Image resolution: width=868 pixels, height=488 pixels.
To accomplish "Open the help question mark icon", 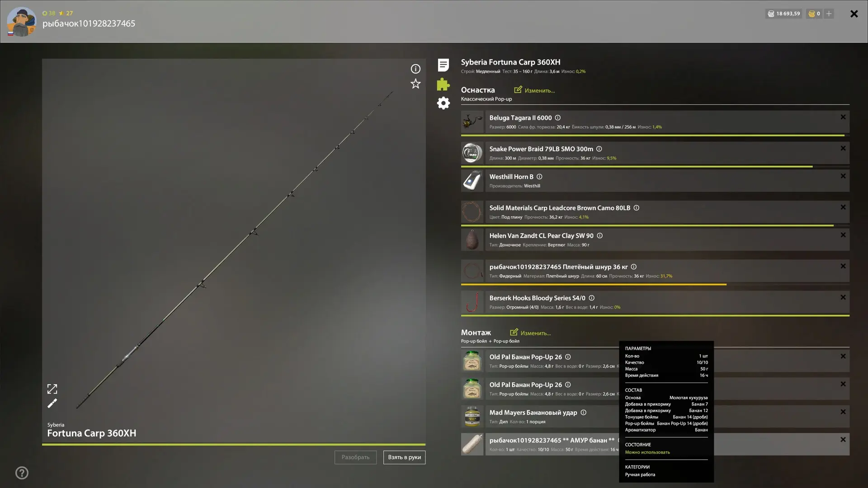I will pyautogui.click(x=22, y=473).
